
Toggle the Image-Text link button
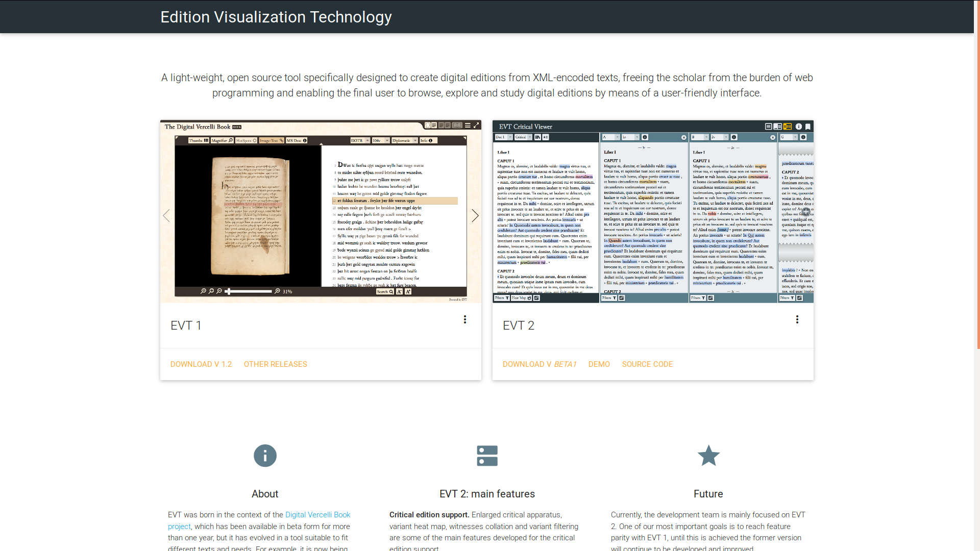click(272, 140)
